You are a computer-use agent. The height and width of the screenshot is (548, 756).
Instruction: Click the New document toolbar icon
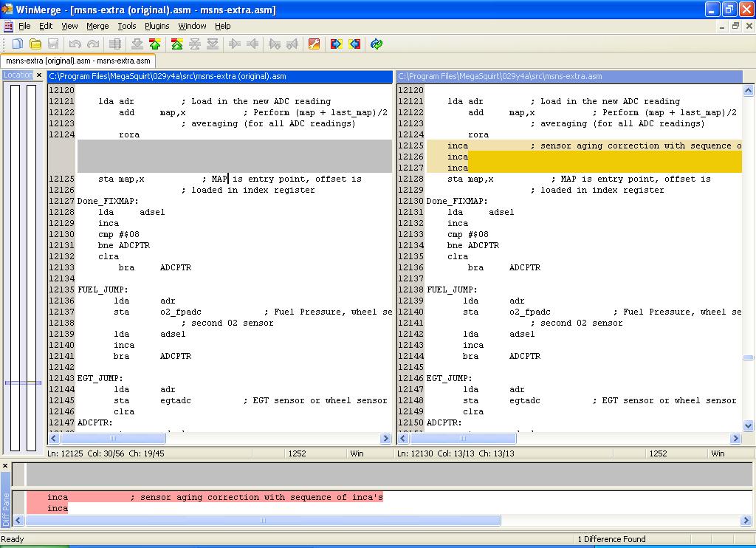coord(18,44)
